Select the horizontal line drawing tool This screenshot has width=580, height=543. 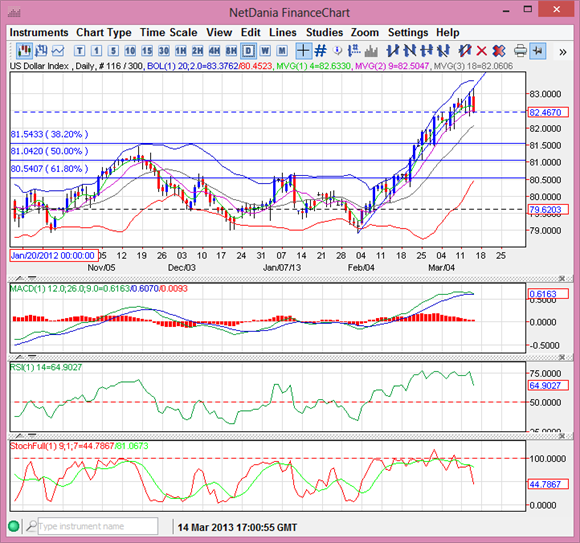[x=426, y=51]
